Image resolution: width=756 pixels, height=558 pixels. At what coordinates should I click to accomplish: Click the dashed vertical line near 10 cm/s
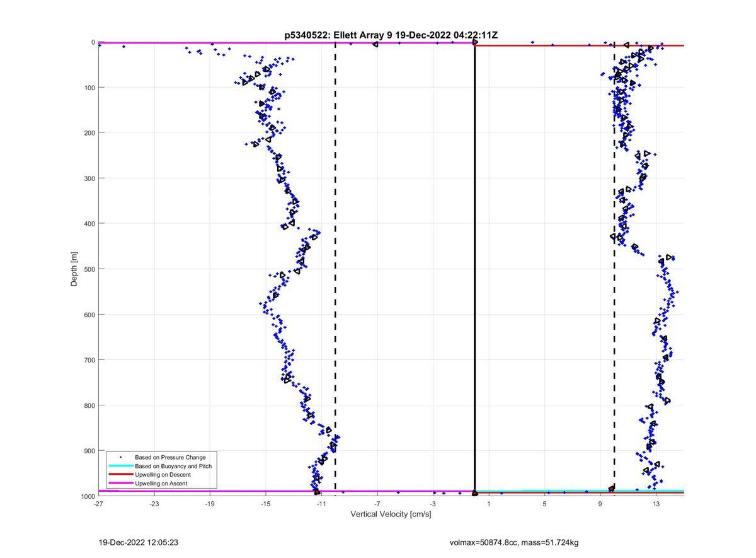click(614, 269)
